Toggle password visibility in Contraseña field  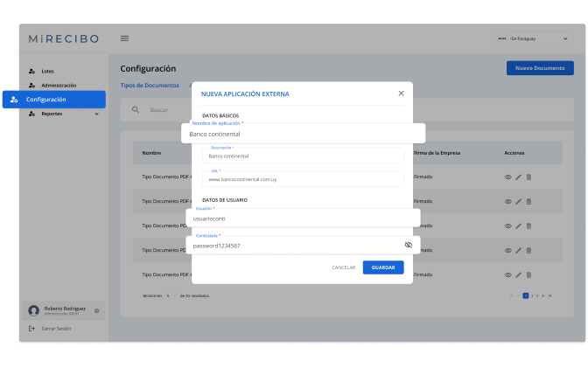click(409, 245)
